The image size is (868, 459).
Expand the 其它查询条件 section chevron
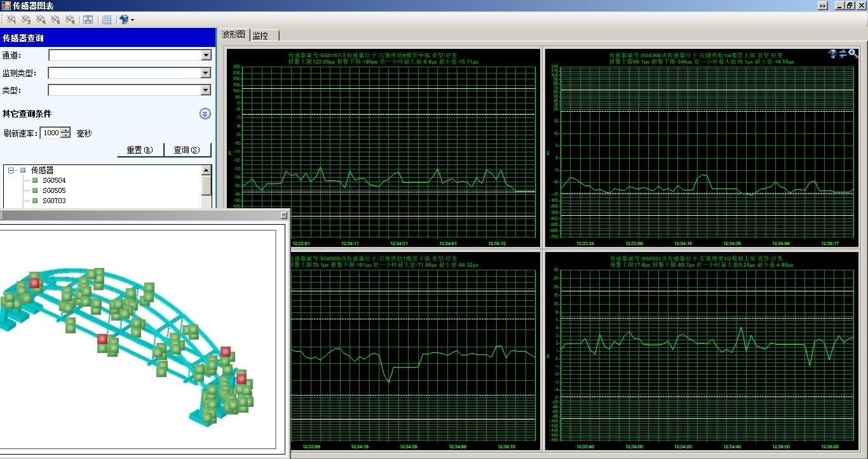point(205,114)
